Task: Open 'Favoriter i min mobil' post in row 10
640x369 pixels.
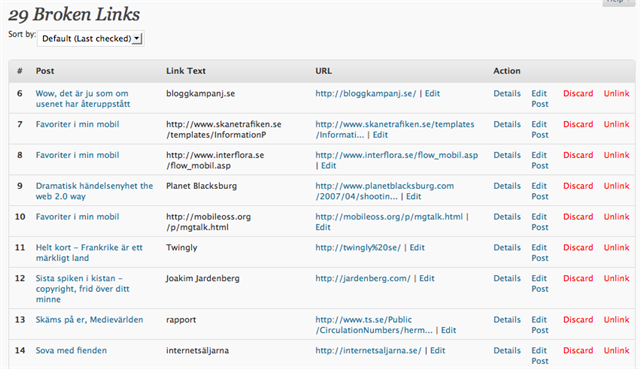Action: 77,217
